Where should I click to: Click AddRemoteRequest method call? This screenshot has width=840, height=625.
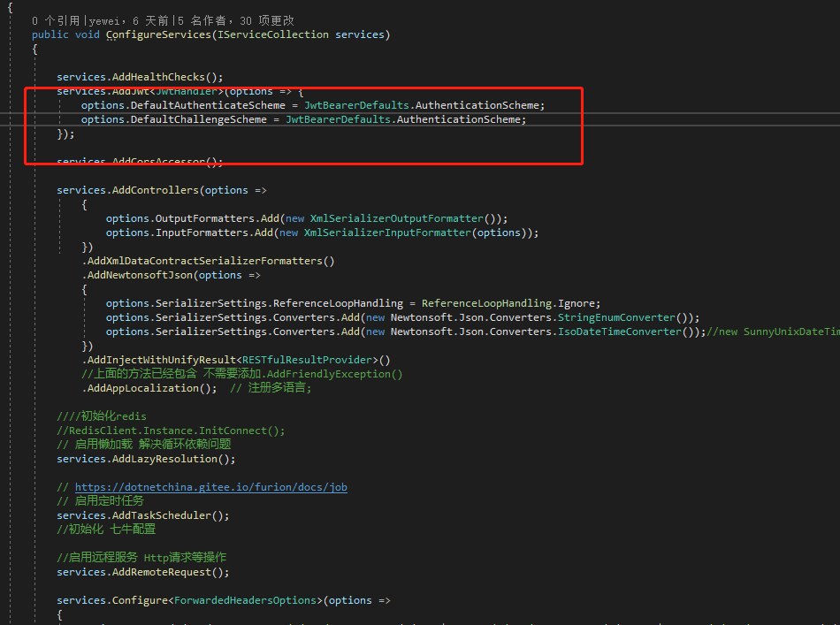point(162,572)
